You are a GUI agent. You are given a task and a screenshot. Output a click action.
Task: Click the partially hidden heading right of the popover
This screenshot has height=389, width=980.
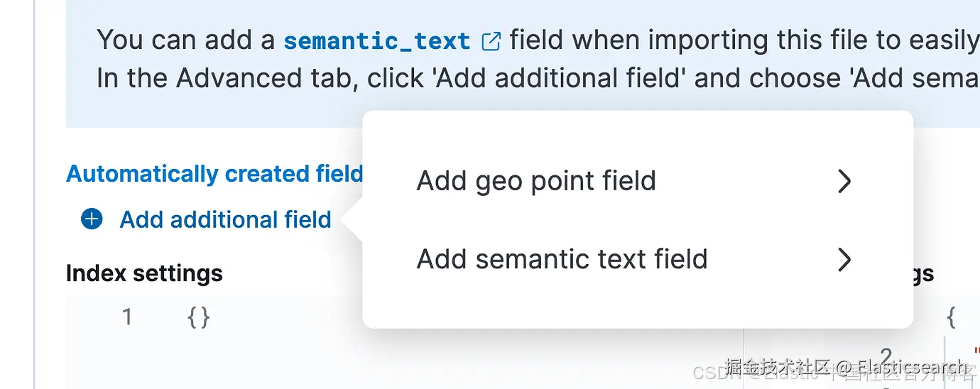(x=925, y=274)
